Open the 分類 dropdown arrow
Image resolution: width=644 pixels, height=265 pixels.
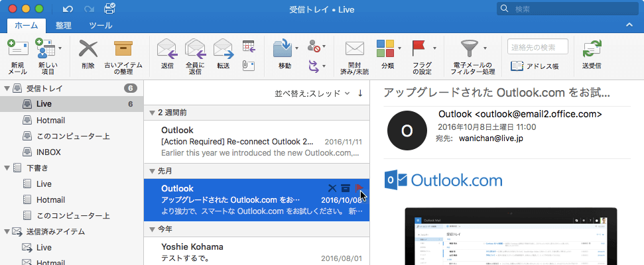(x=399, y=48)
